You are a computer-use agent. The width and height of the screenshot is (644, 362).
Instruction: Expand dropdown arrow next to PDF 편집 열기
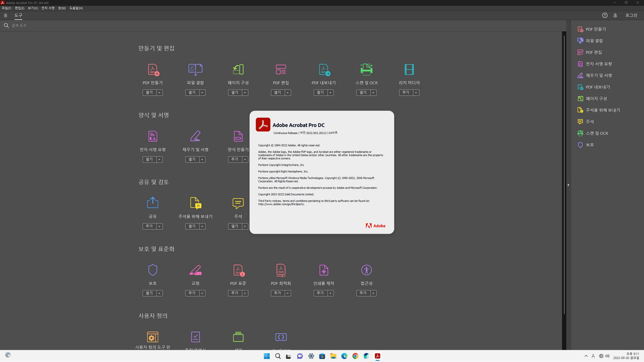click(x=288, y=93)
